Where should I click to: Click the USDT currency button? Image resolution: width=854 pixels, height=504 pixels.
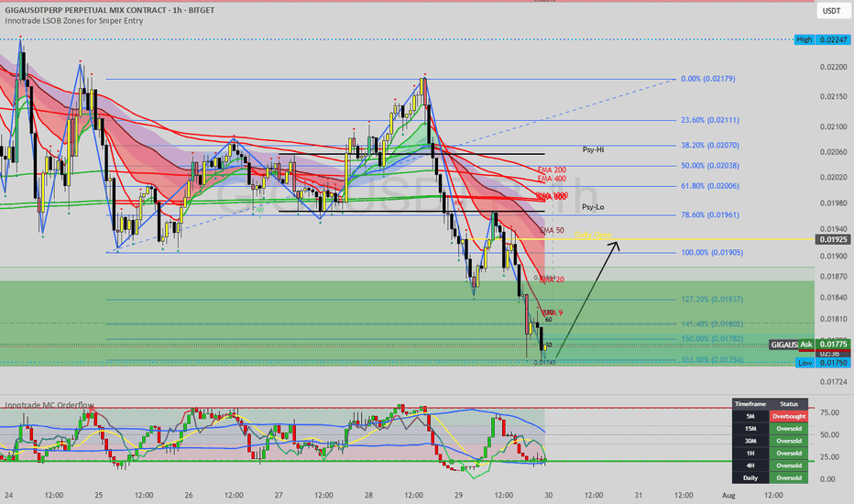point(831,11)
